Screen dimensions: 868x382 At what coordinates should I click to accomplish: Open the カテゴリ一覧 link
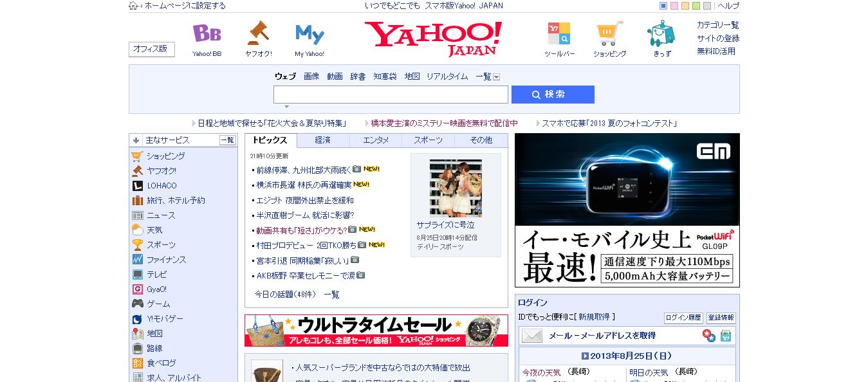718,25
